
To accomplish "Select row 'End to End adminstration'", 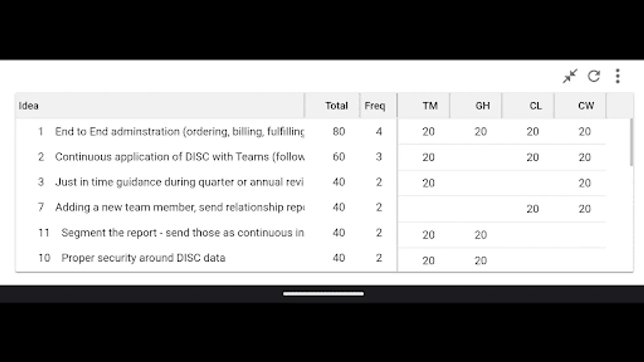I will coord(179,132).
